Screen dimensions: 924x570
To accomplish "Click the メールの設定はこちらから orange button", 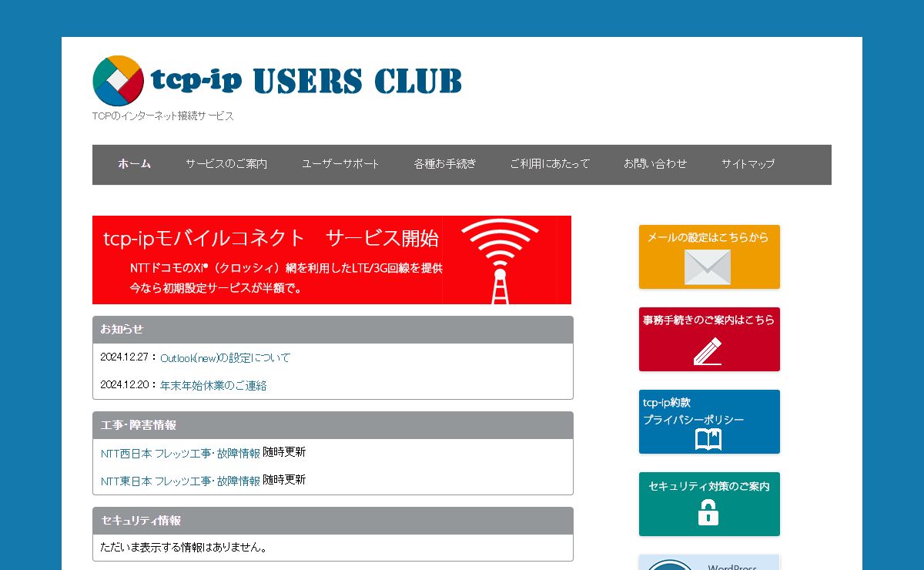I will [709, 256].
